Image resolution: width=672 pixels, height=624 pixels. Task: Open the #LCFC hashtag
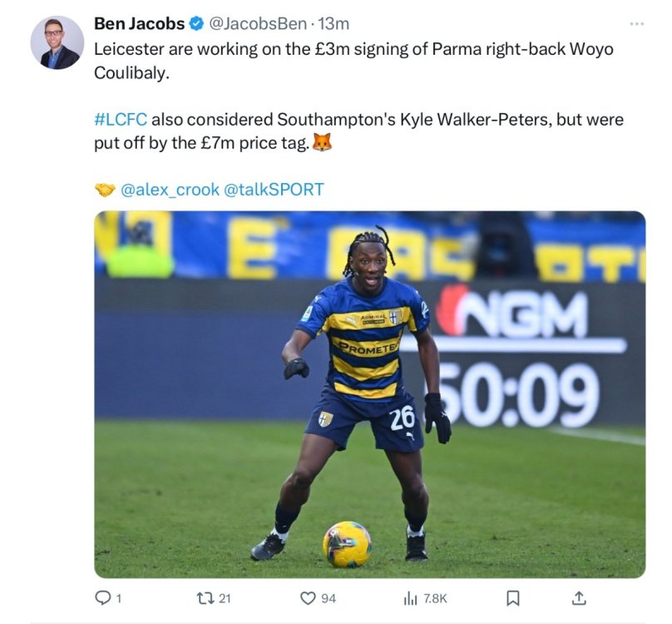coord(121,119)
